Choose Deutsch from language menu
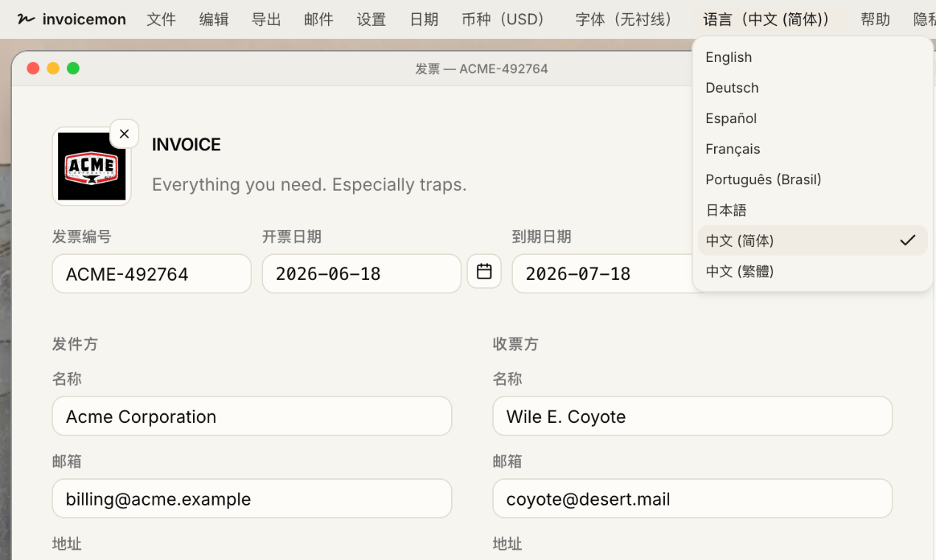The width and height of the screenshot is (936, 560). tap(812, 88)
